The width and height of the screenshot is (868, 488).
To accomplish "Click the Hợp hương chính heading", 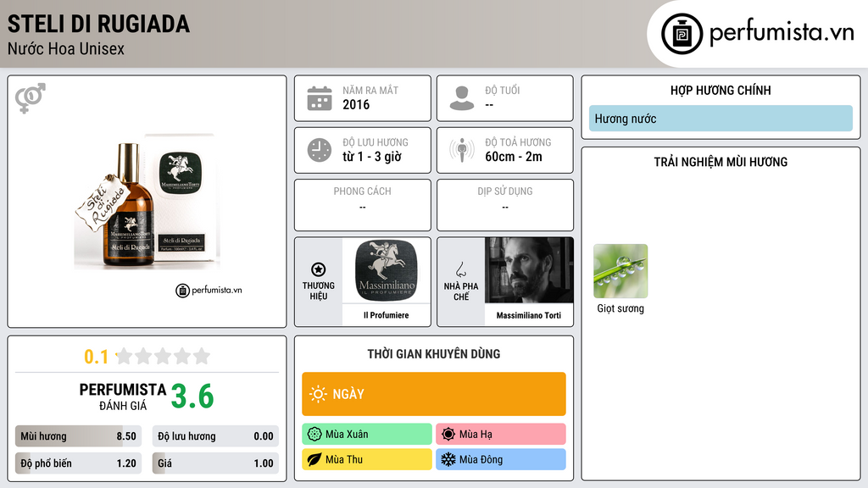I will [721, 90].
